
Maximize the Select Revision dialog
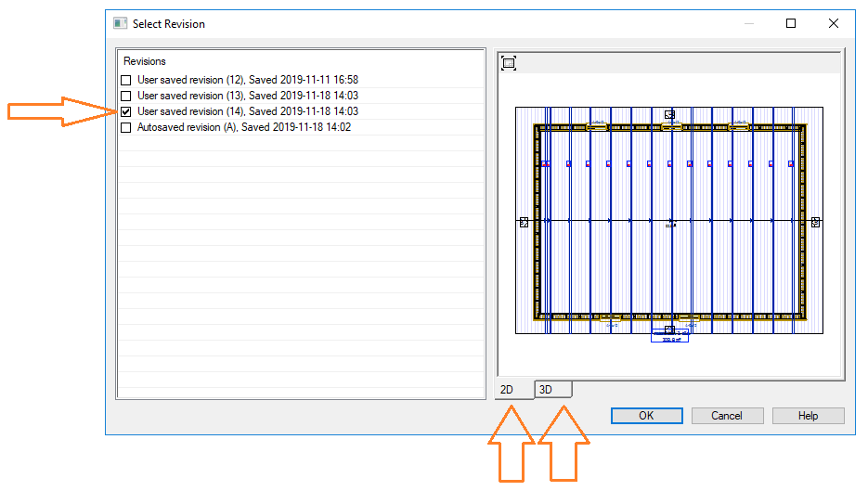791,23
